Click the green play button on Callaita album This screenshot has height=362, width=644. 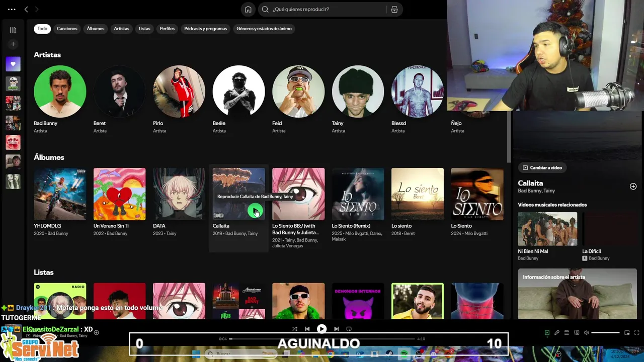255,211
